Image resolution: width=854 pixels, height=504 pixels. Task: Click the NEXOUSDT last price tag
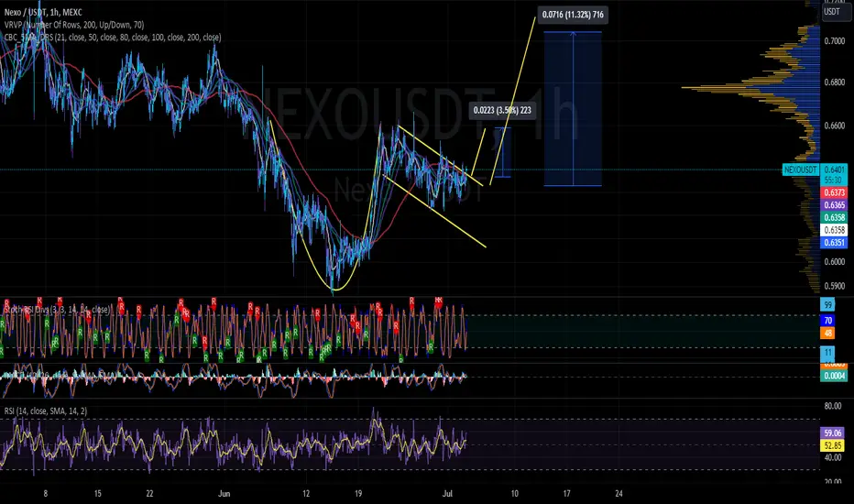pyautogui.click(x=801, y=170)
